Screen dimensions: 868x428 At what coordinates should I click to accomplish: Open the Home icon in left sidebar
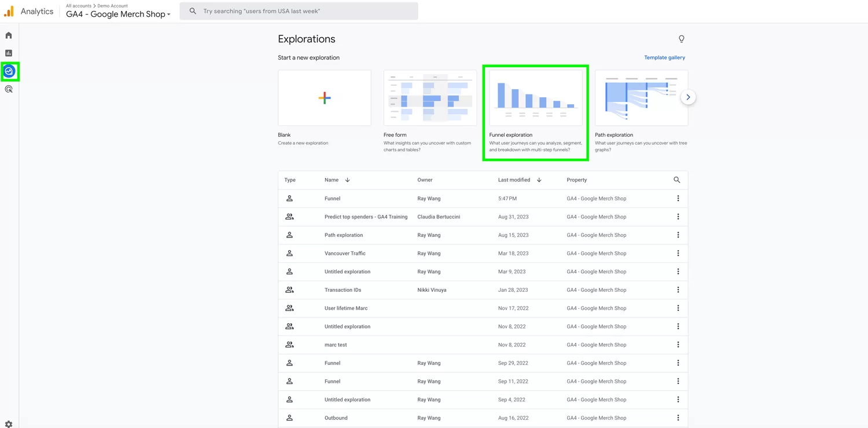(x=9, y=35)
